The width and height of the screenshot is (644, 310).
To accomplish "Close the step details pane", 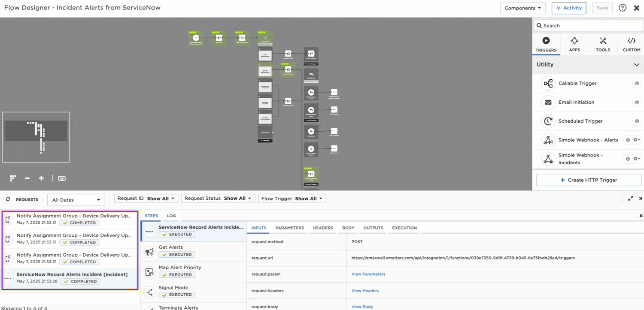I will click(641, 216).
